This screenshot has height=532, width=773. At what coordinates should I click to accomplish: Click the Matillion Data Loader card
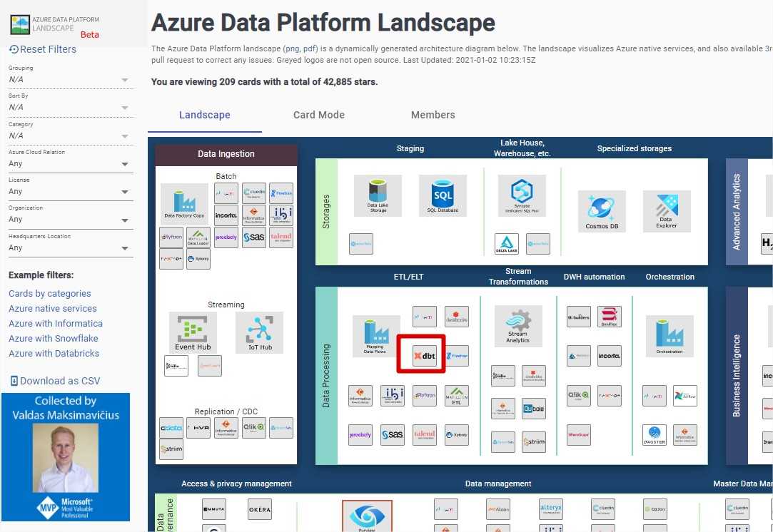tap(198, 237)
